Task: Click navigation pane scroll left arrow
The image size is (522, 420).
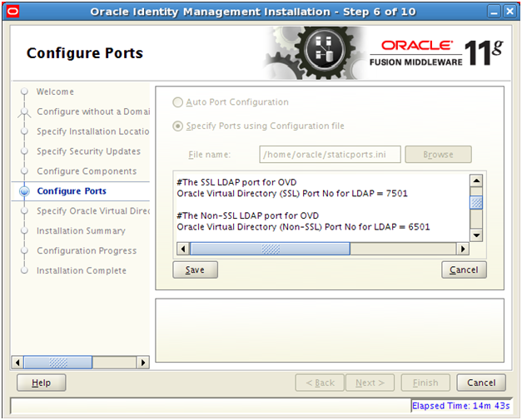Action: pos(17,362)
